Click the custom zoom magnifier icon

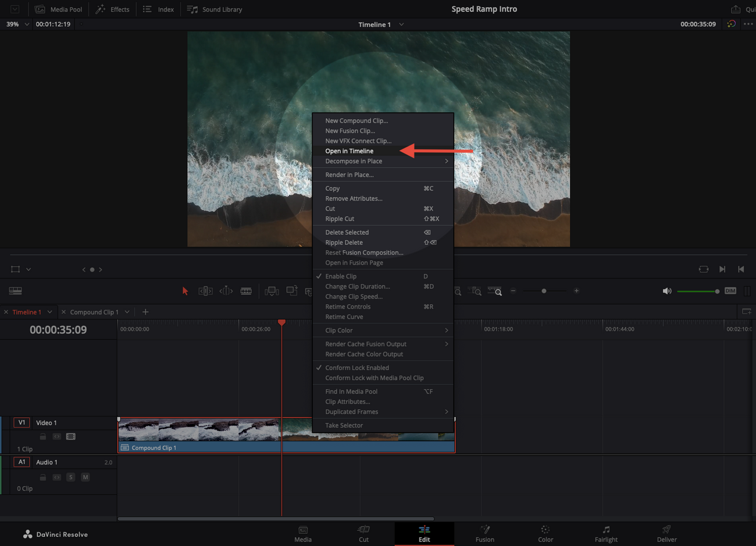coord(495,291)
